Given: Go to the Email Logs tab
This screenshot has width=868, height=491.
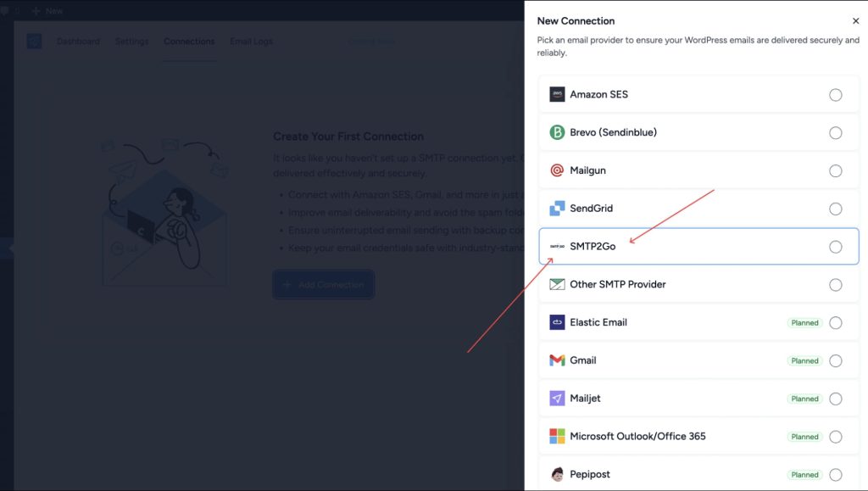Looking at the screenshot, I should (251, 41).
